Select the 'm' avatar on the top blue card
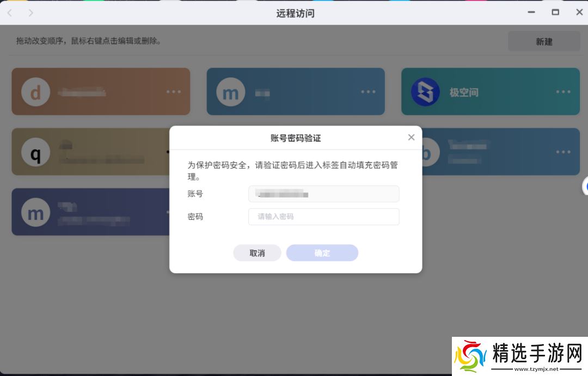Viewport: 588px width, 376px height. tap(230, 92)
